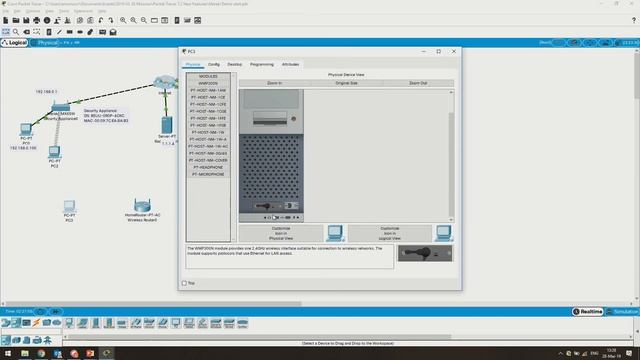Click the device view vertical scrollbar
640x360 pixels.
(451, 156)
